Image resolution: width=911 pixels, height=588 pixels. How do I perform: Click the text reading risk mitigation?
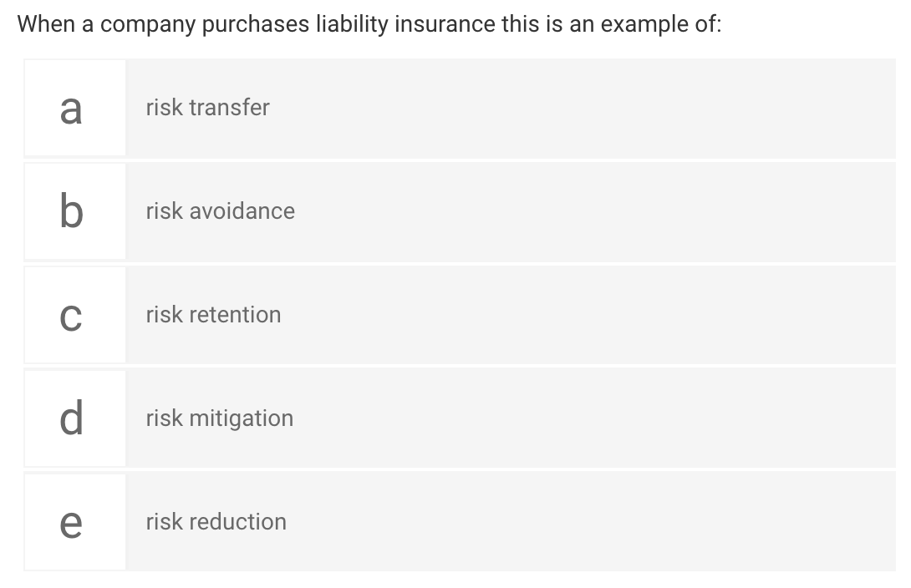pos(219,418)
